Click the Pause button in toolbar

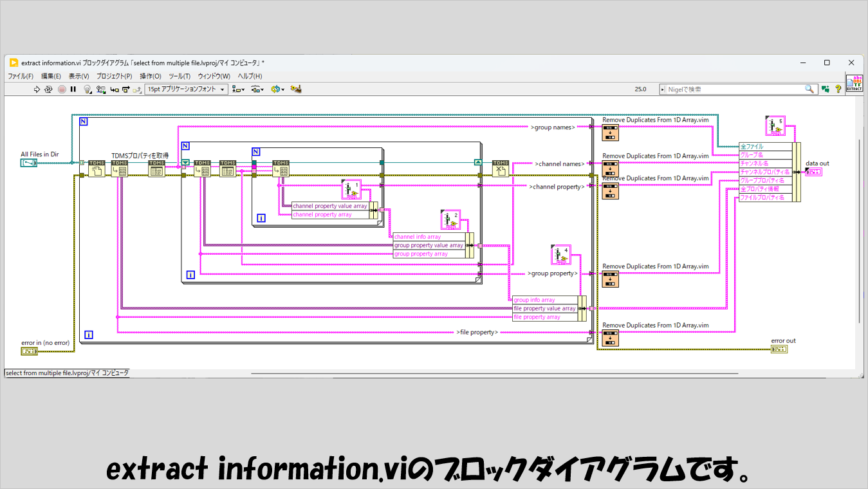(73, 89)
